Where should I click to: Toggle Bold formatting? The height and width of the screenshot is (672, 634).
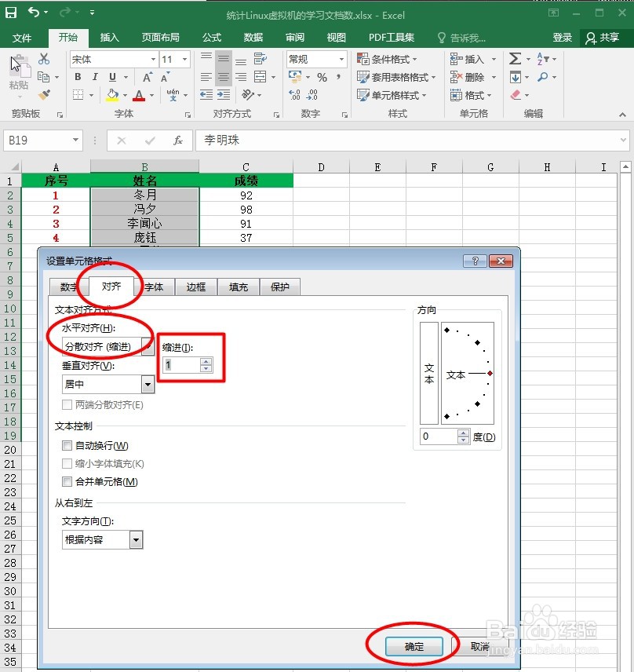78,77
